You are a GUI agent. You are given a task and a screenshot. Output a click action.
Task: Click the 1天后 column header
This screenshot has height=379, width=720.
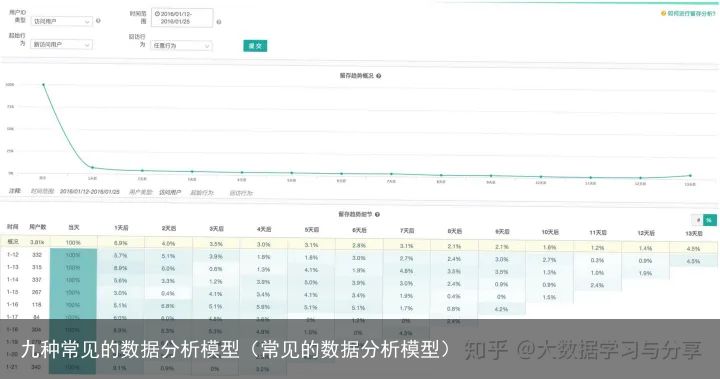tap(121, 228)
